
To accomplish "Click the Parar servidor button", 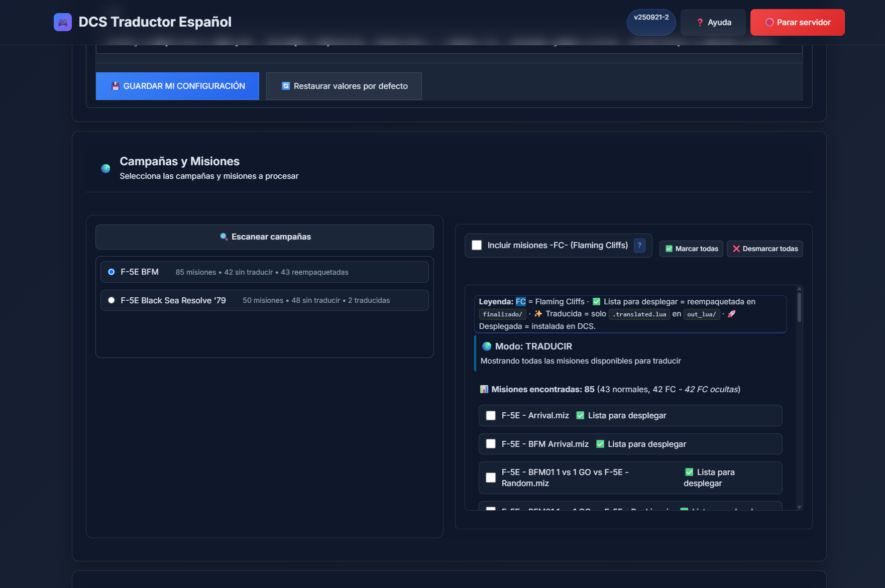I will (x=798, y=23).
